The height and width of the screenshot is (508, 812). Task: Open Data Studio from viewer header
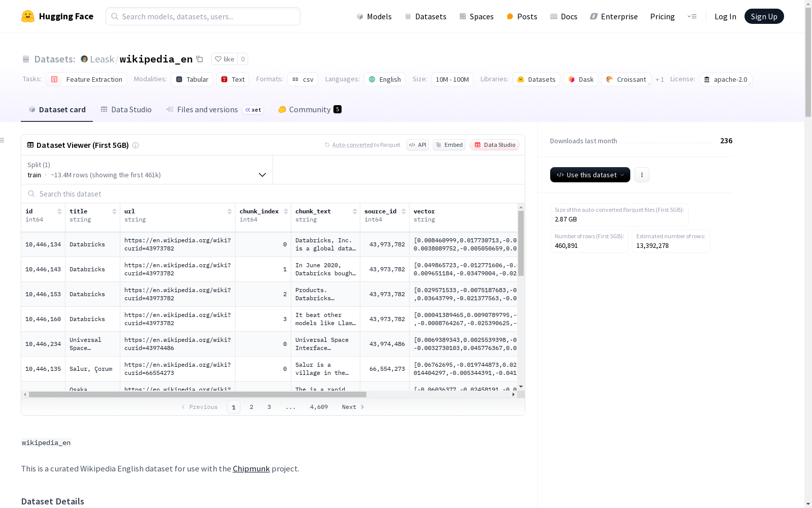pyautogui.click(x=494, y=145)
